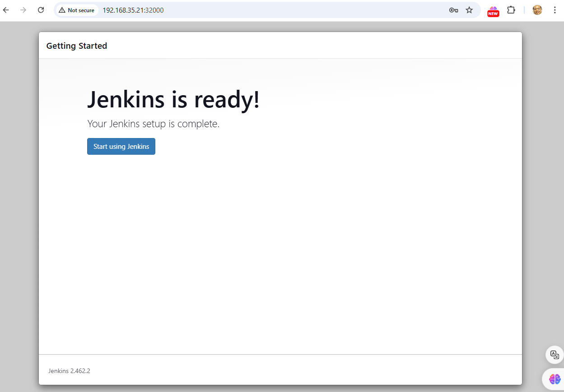
Task: Open the extension icon with NEW badge
Action: click(x=493, y=11)
